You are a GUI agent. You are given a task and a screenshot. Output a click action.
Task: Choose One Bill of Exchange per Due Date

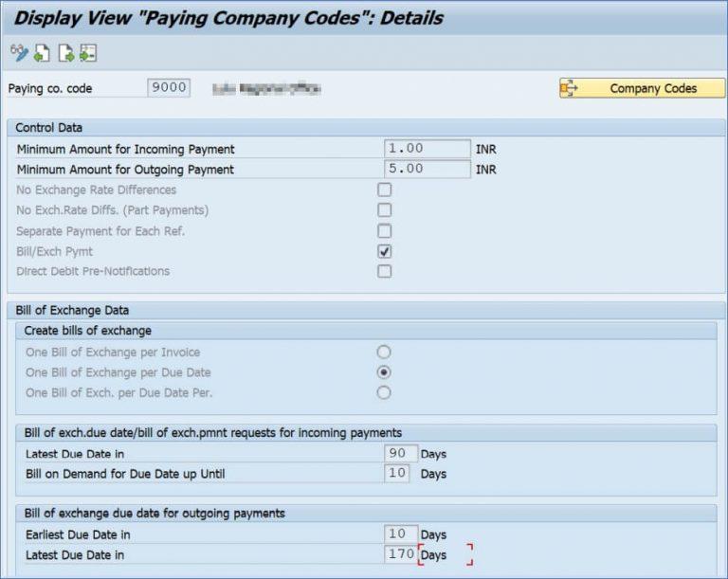[x=384, y=372]
